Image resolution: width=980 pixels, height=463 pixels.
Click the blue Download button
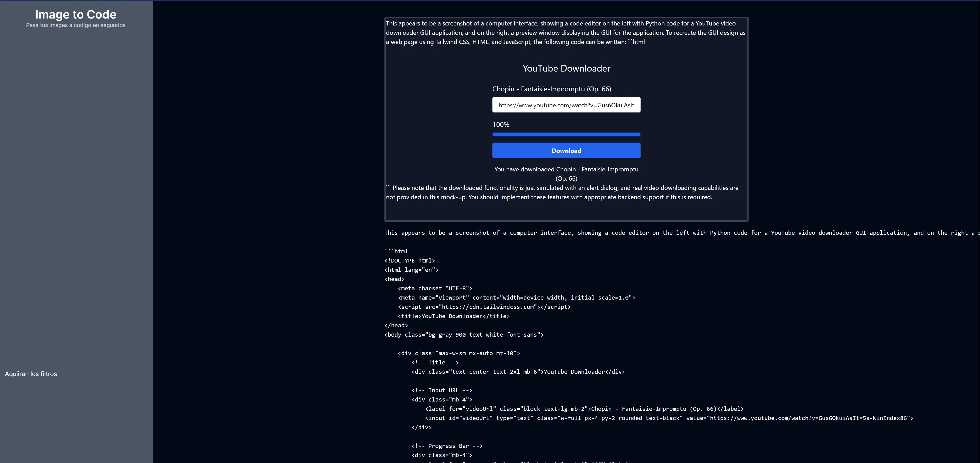566,150
